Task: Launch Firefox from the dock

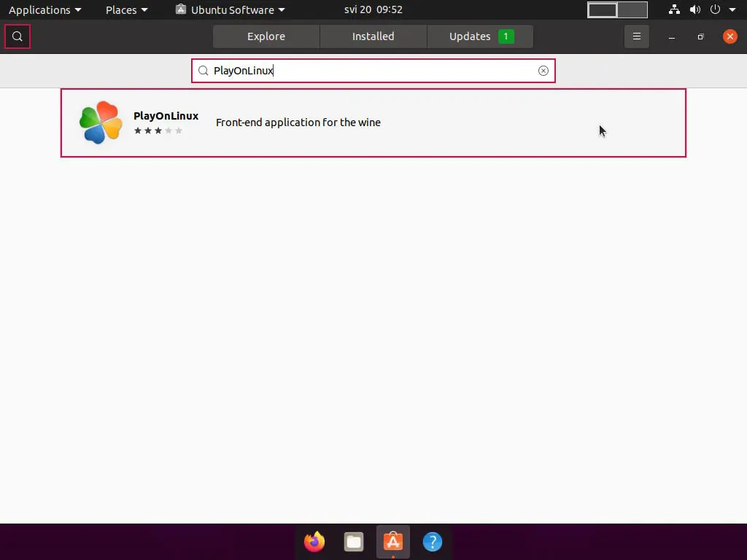Action: point(314,542)
